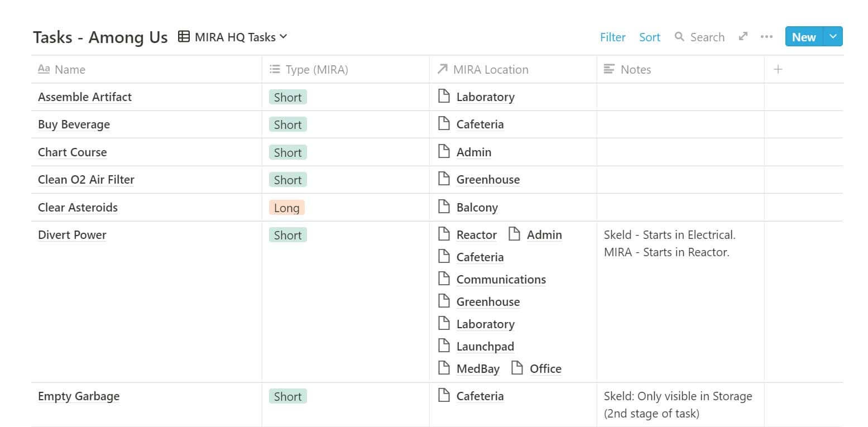The image size is (868, 427).
Task: Click the expand full page arrows icon
Action: pos(743,37)
